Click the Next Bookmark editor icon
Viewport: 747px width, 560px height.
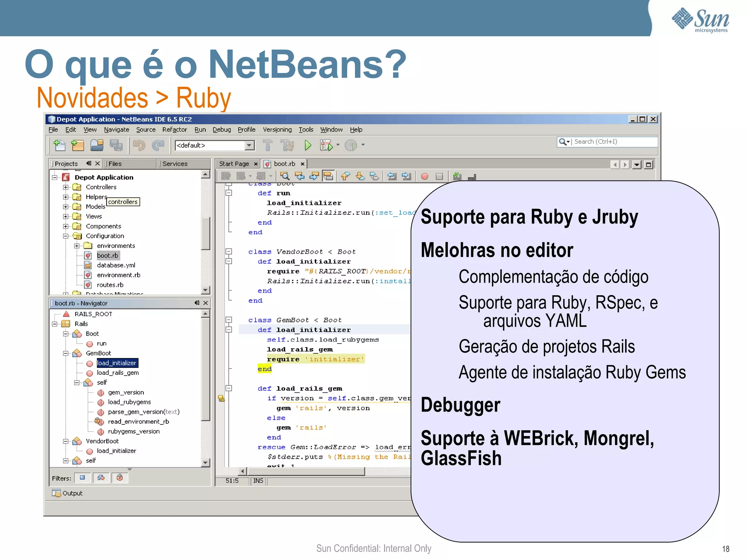(x=360, y=176)
